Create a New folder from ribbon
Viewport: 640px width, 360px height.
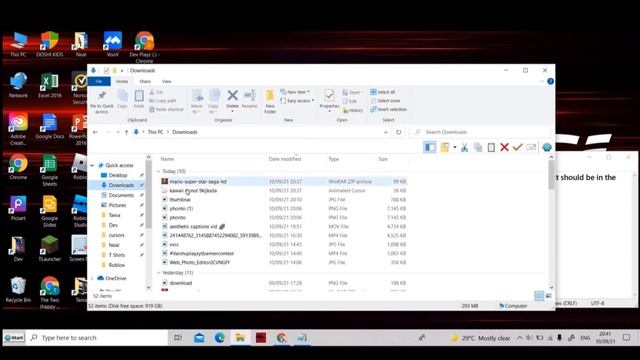pos(270,100)
